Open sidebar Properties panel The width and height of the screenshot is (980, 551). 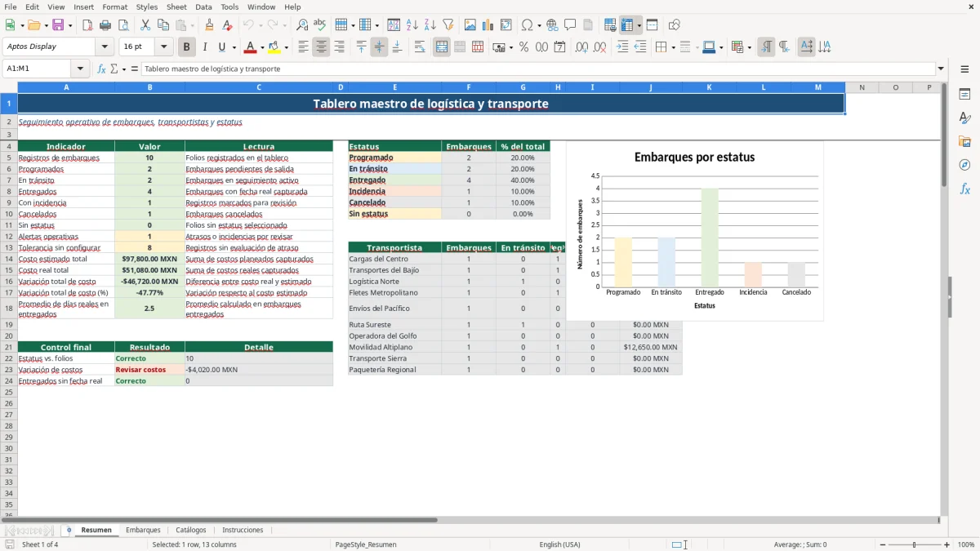pyautogui.click(x=964, y=94)
